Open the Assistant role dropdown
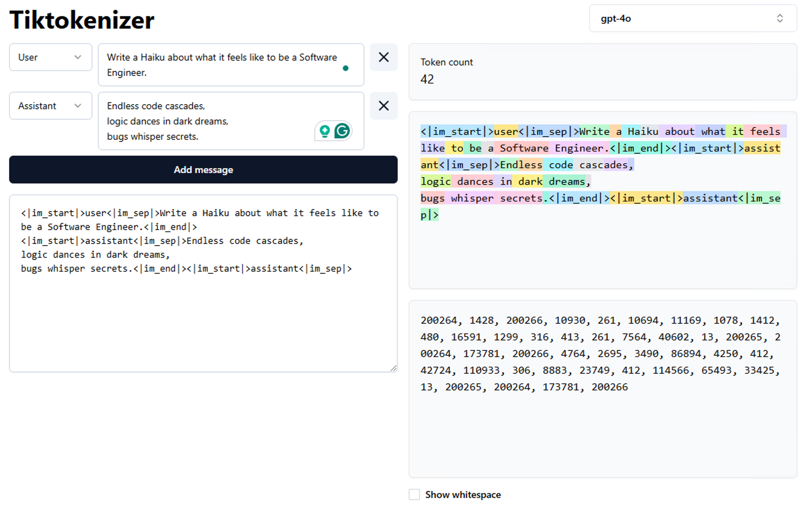The image size is (812, 512). click(50, 106)
